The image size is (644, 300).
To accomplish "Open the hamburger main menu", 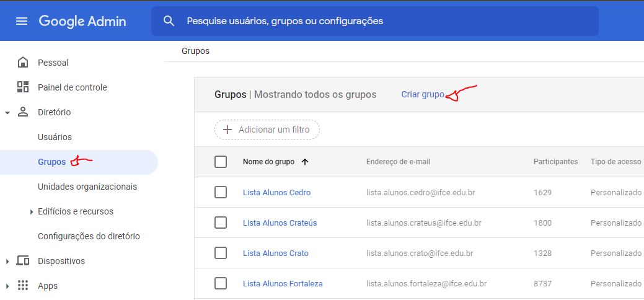I will point(21,21).
